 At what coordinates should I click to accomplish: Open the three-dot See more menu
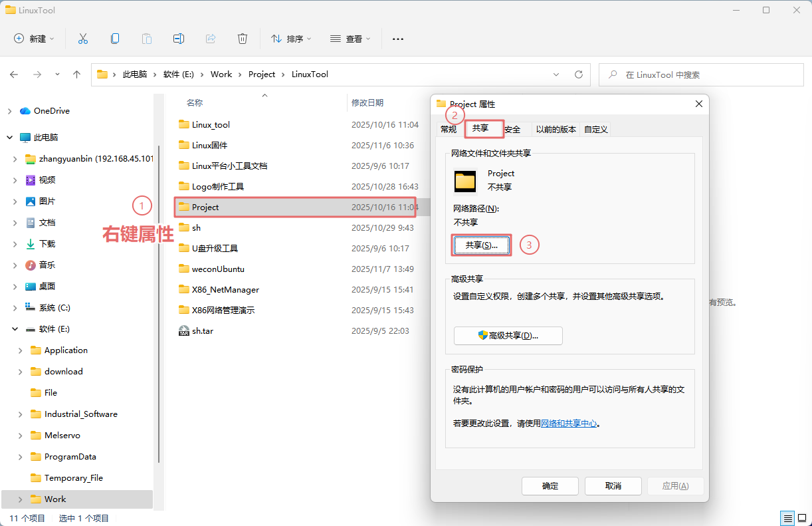[x=398, y=39]
